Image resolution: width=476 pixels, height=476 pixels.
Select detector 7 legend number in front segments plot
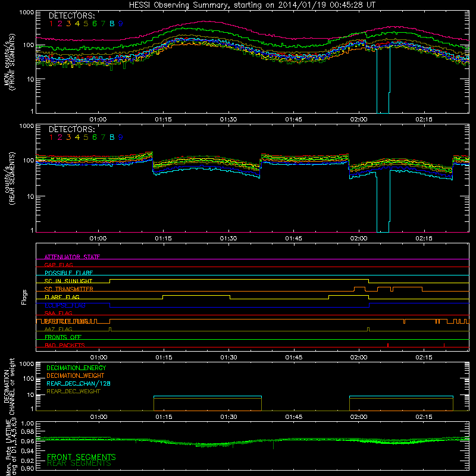tap(103, 24)
